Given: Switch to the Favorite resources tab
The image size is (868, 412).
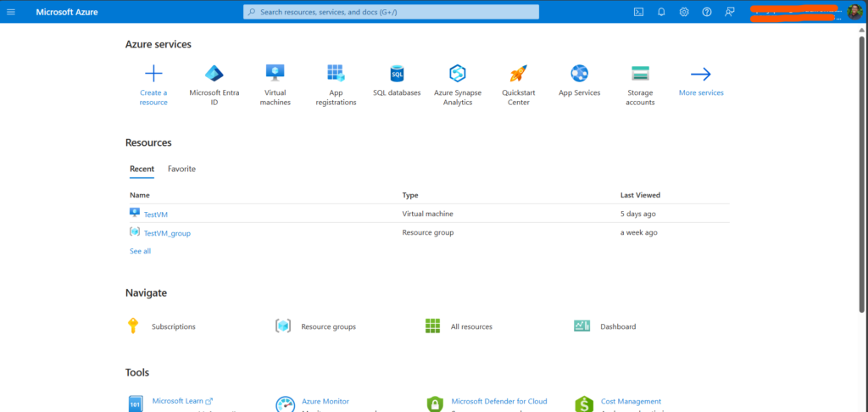Looking at the screenshot, I should (181, 169).
